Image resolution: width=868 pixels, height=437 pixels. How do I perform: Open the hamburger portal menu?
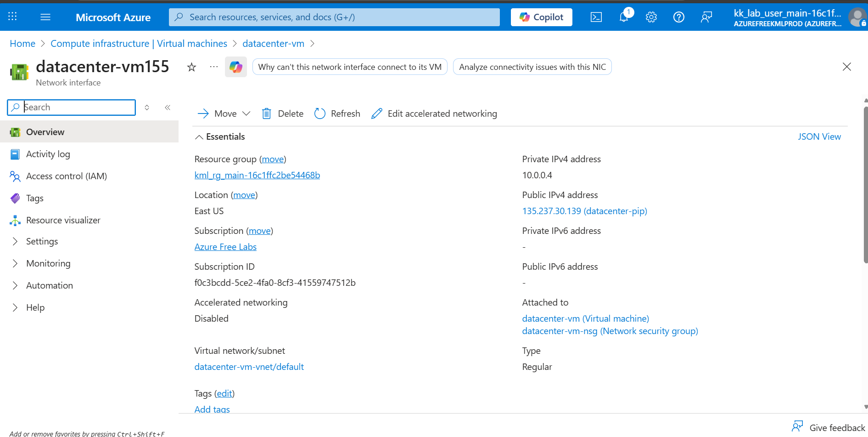[x=45, y=17]
